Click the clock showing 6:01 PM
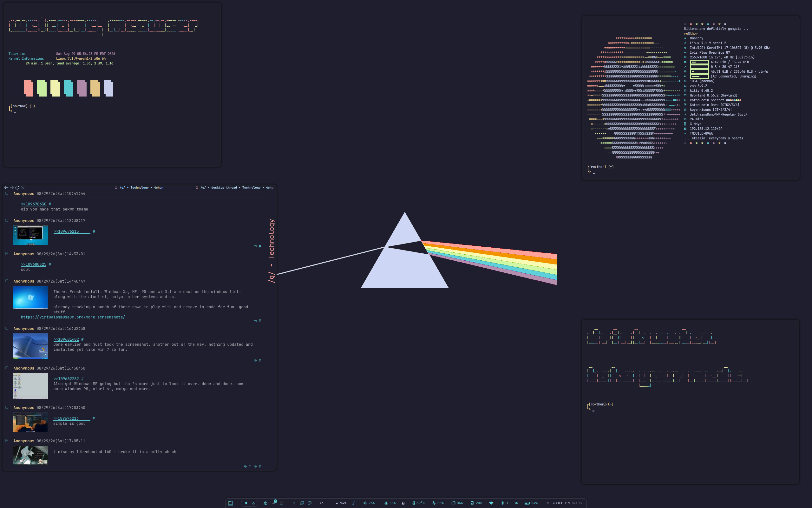Image resolution: width=812 pixels, height=508 pixels. [561, 503]
